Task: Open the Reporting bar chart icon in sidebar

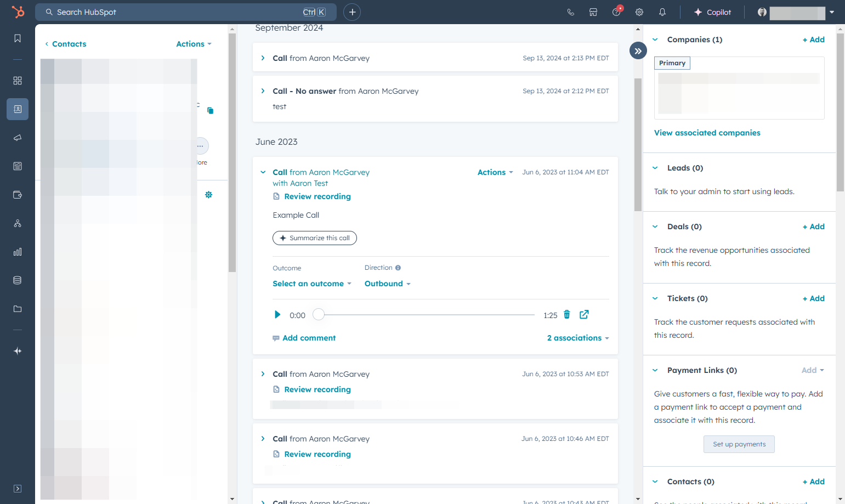Action: click(x=18, y=252)
